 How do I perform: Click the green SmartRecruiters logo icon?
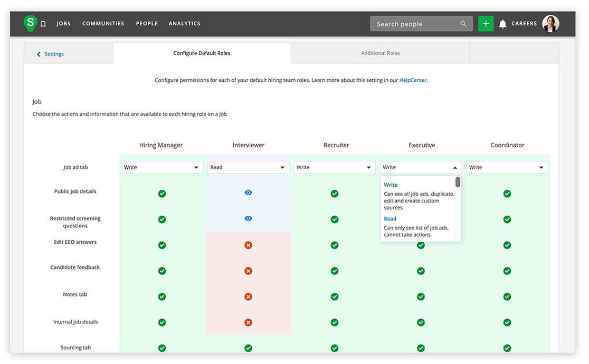coord(30,23)
